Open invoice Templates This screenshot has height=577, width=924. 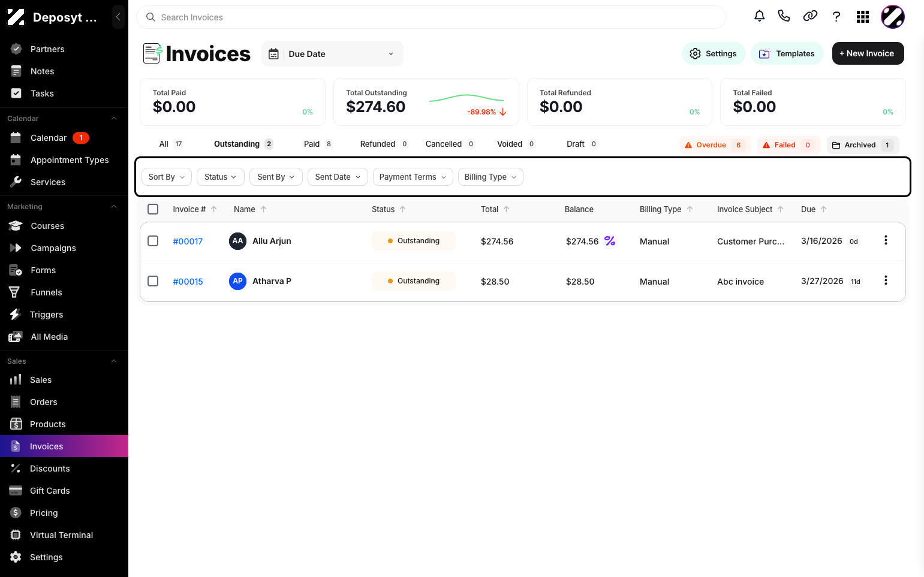click(x=787, y=53)
